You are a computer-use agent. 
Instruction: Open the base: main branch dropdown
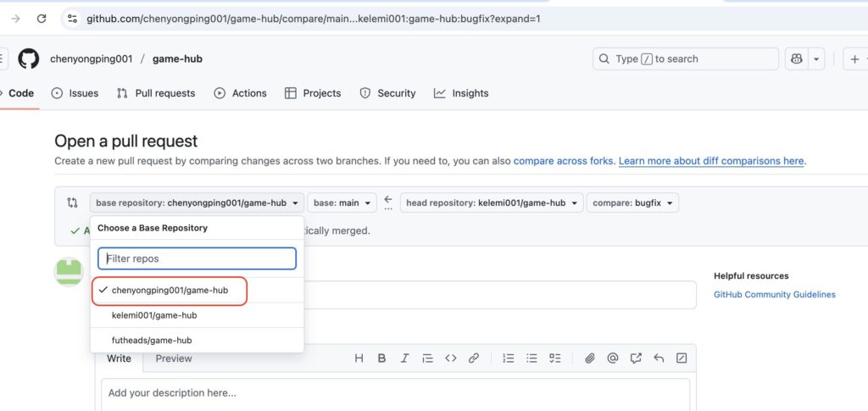coord(342,203)
